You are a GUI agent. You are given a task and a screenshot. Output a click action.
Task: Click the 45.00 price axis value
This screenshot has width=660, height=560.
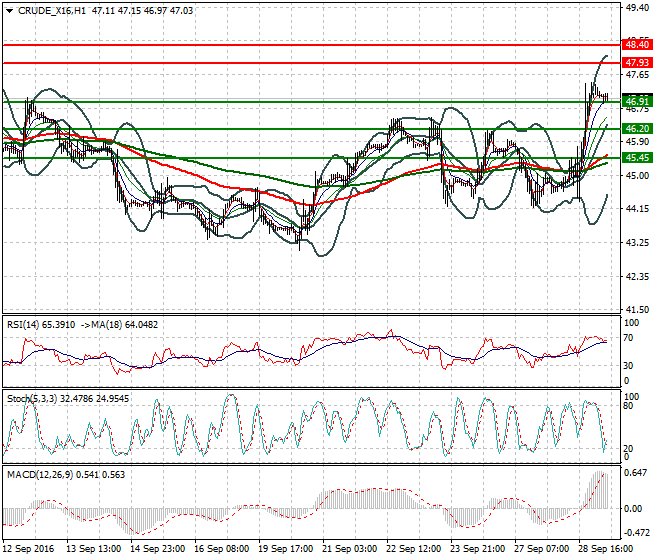[637, 176]
